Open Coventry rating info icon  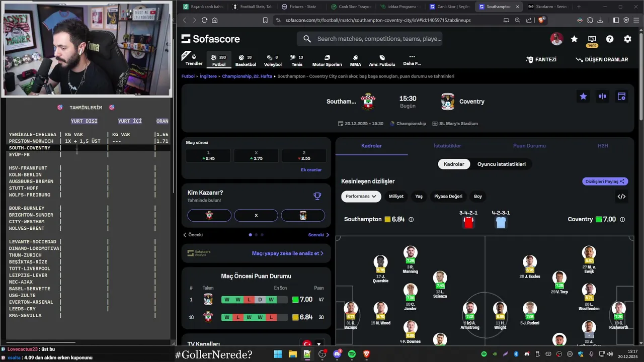click(622, 220)
